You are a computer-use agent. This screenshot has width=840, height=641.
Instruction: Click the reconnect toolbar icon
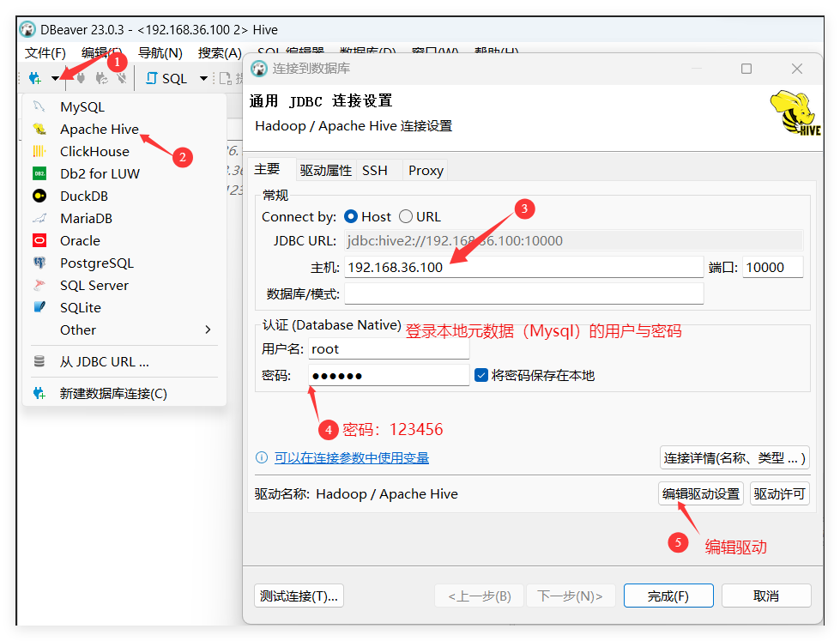[101, 79]
